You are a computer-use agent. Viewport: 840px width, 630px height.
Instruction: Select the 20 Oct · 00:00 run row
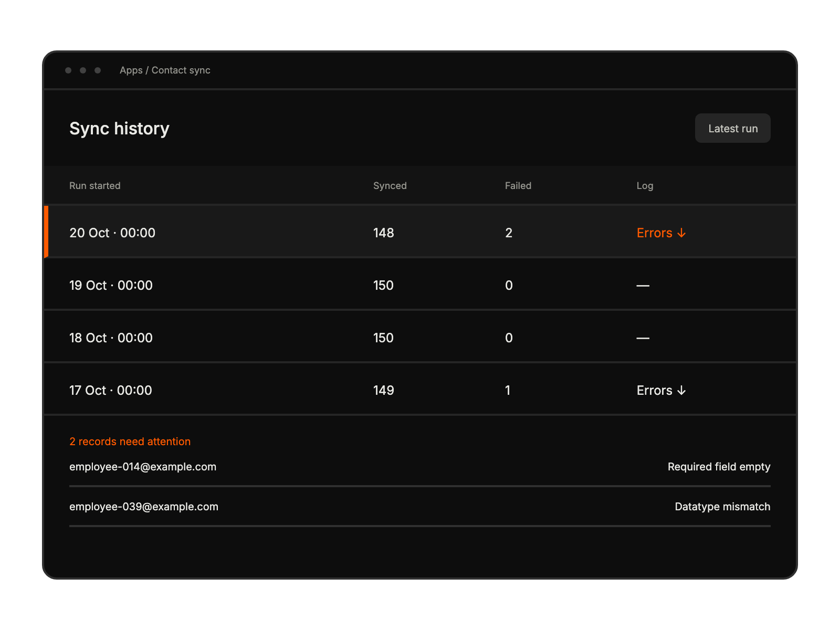point(420,232)
